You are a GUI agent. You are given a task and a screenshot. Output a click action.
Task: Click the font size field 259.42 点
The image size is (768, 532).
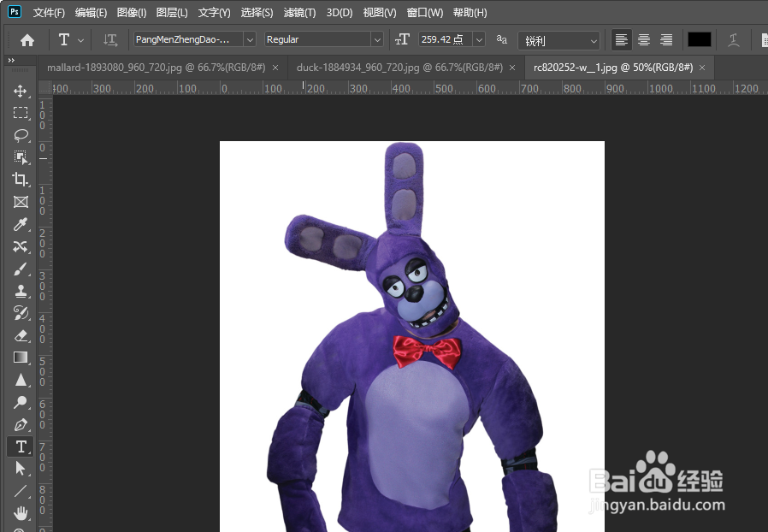click(446, 39)
